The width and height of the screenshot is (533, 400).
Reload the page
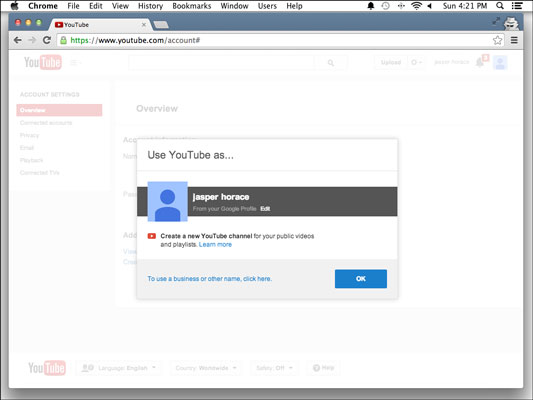[47, 40]
